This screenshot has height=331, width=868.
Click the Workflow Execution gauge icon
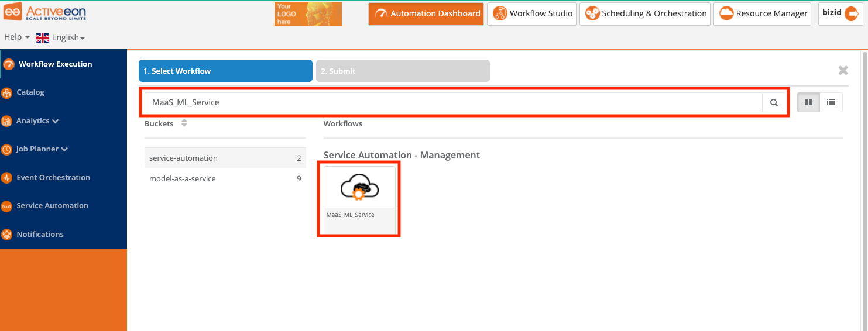coord(9,64)
